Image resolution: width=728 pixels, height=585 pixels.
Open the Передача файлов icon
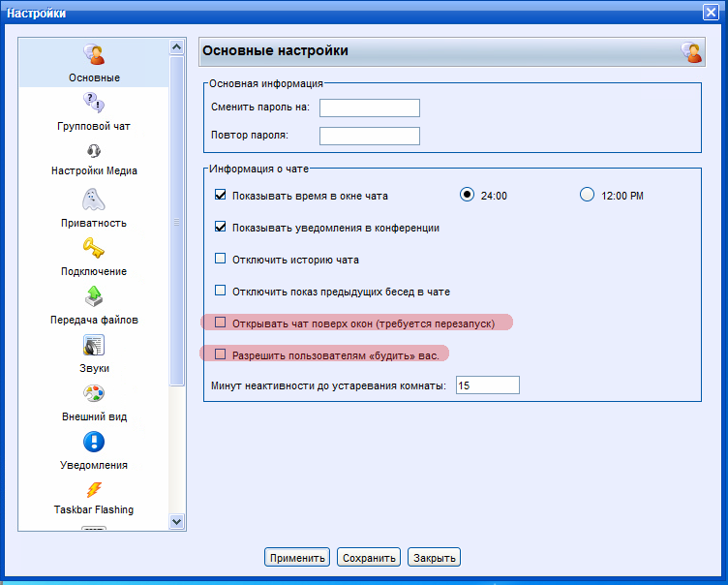pyautogui.click(x=94, y=296)
